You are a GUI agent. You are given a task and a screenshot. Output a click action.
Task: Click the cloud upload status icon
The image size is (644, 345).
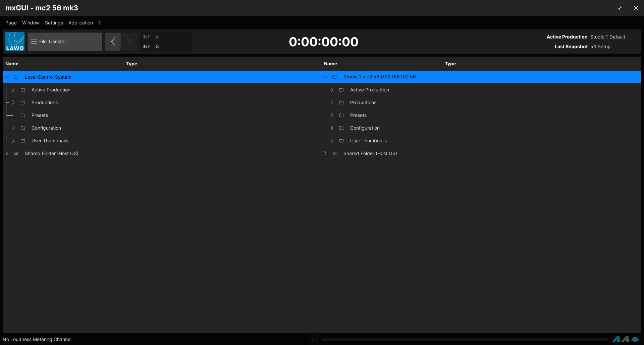[635, 339]
